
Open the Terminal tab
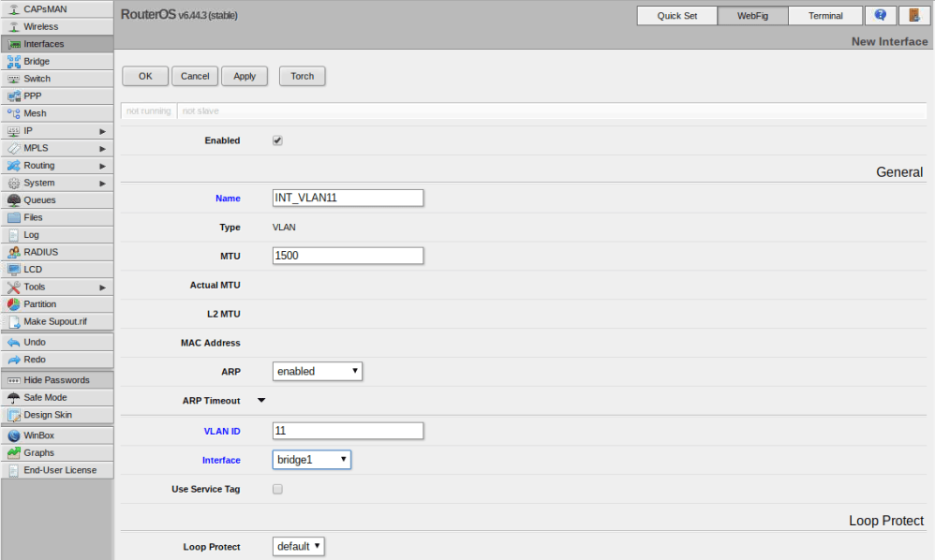[x=825, y=16]
